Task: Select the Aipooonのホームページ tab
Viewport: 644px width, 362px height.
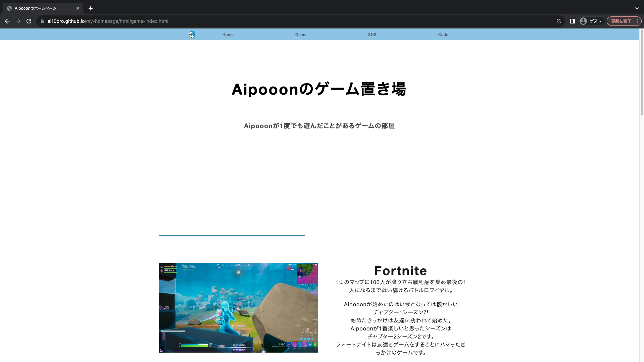Action: coord(40,8)
